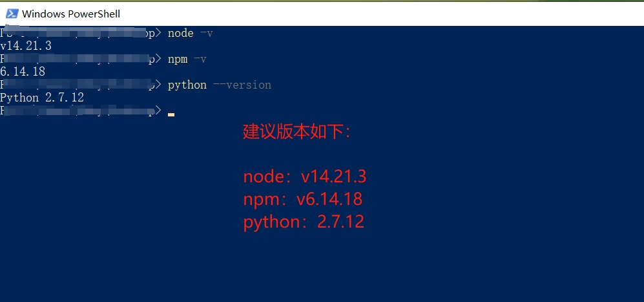
Task: Click the "-v" flag after npm
Action: click(x=200, y=59)
